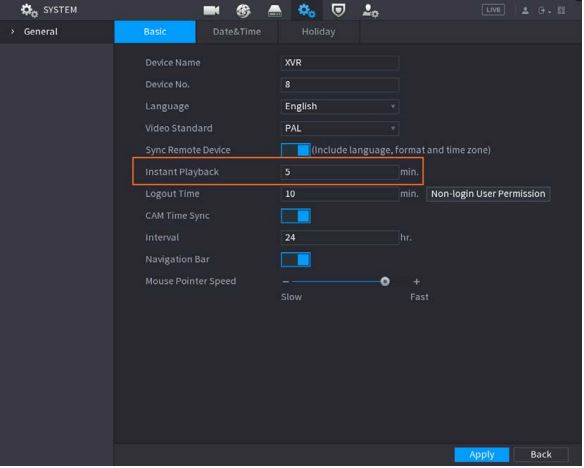The height and width of the screenshot is (468, 584).
Task: Open the Account user-settings icon
Action: pos(370,10)
